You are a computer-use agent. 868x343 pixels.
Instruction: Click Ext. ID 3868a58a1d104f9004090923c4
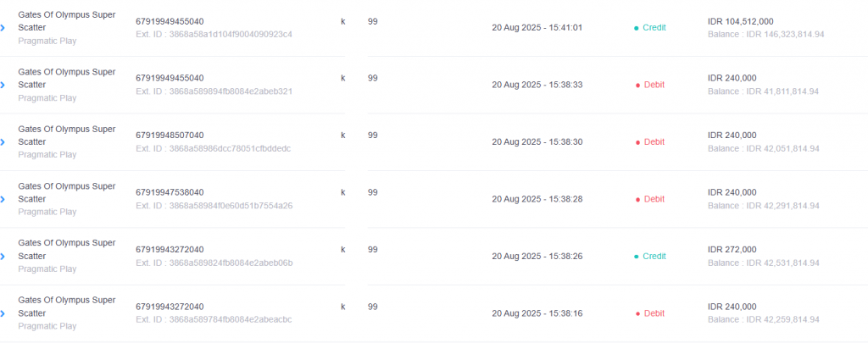click(x=214, y=34)
